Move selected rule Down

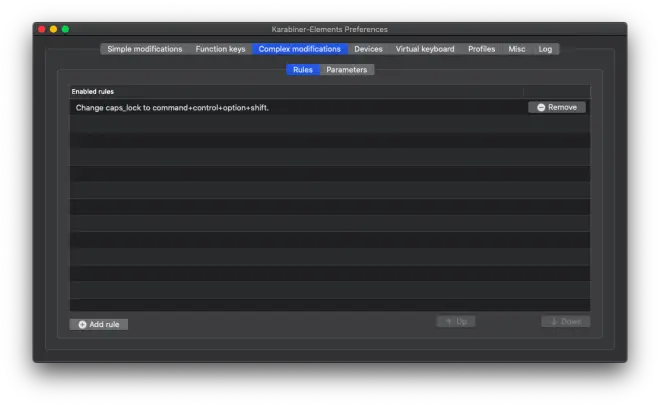[x=566, y=321]
